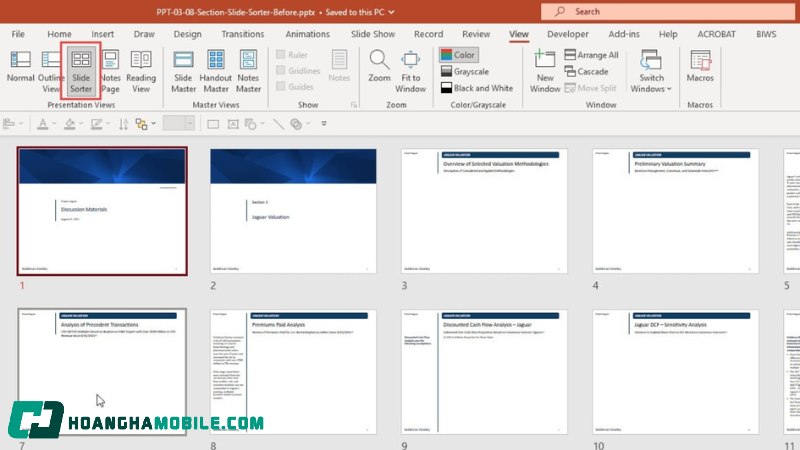Viewport: 800px width, 450px height.
Task: Click the arrange objects icon
Action: (141, 123)
